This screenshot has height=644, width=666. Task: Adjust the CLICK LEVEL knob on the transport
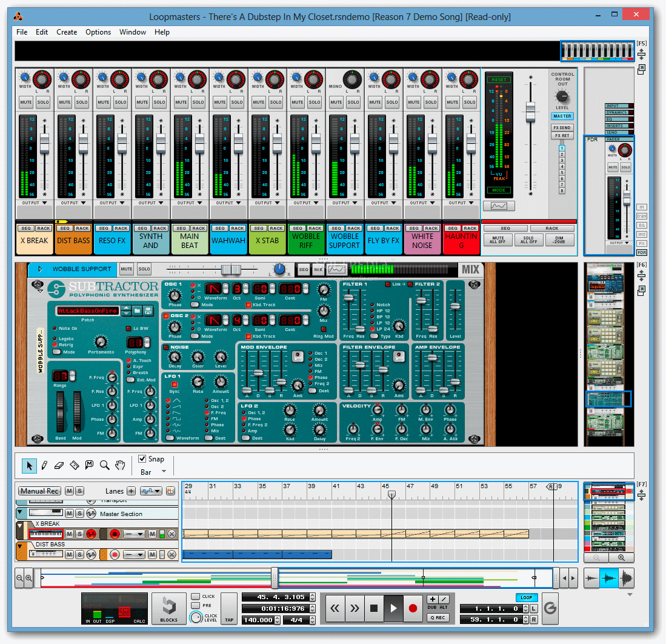click(x=196, y=619)
